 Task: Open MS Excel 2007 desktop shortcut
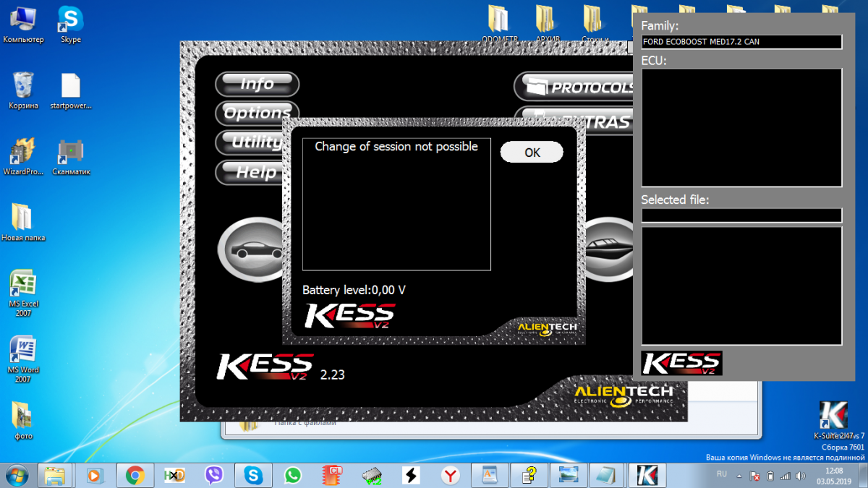click(x=23, y=291)
